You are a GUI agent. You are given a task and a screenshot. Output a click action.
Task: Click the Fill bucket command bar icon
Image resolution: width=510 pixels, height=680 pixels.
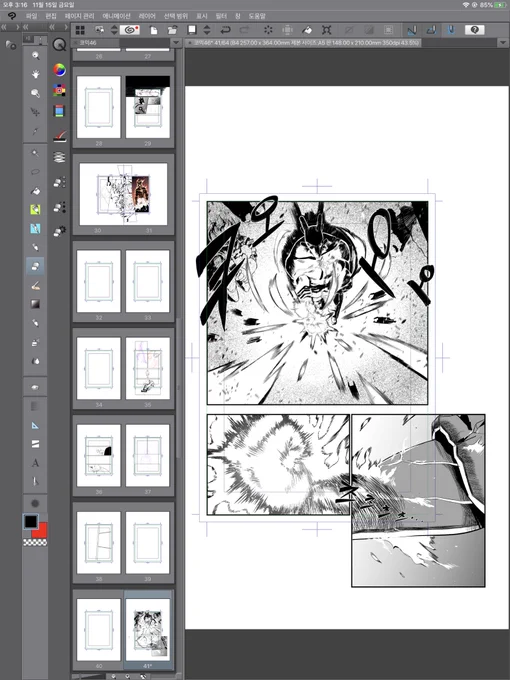click(307, 30)
